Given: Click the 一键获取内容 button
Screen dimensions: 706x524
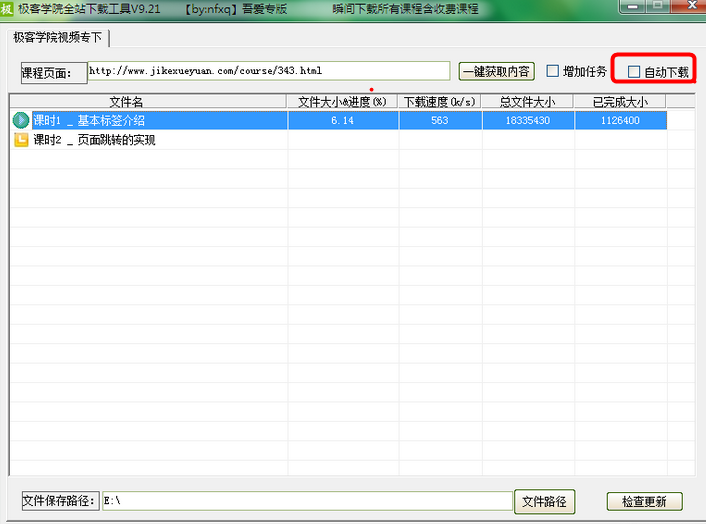Looking at the screenshot, I should coord(496,72).
